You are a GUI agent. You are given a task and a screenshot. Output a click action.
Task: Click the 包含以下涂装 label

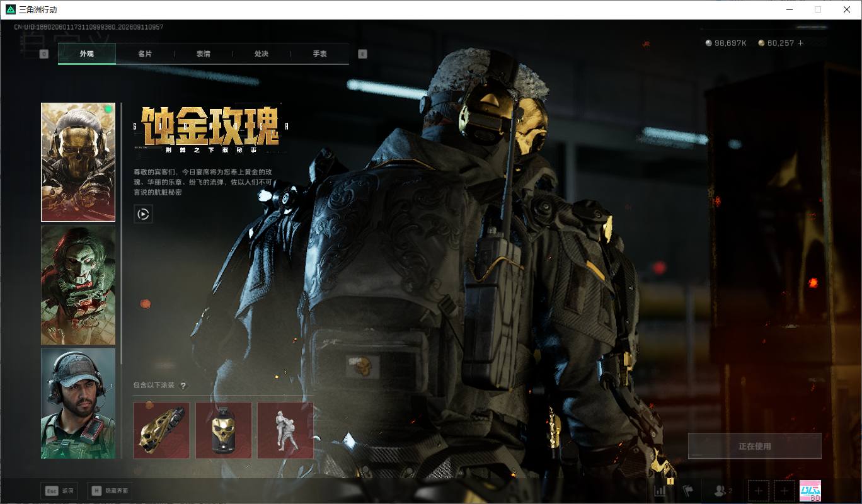154,386
